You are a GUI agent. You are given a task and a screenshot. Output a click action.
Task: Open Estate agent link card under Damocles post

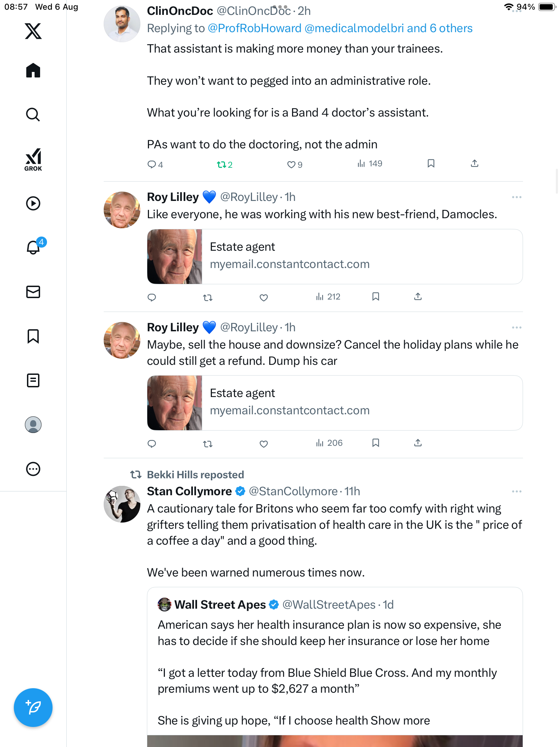click(335, 257)
